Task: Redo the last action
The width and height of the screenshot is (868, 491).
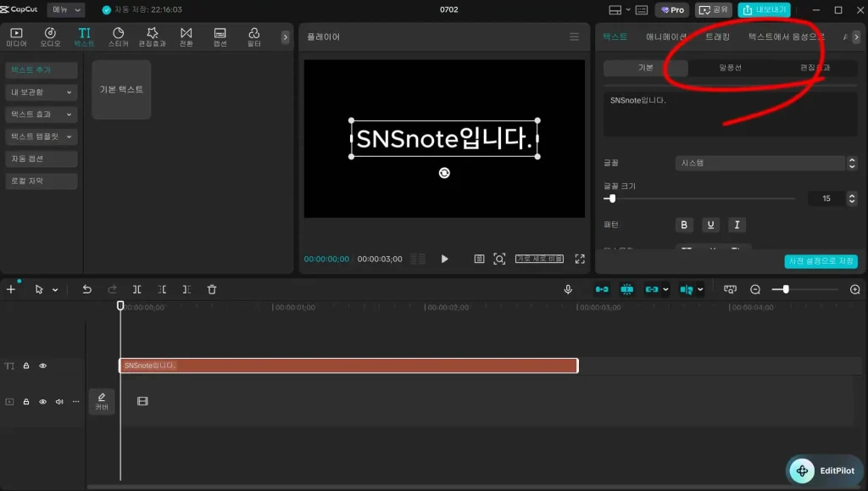Action: point(113,289)
